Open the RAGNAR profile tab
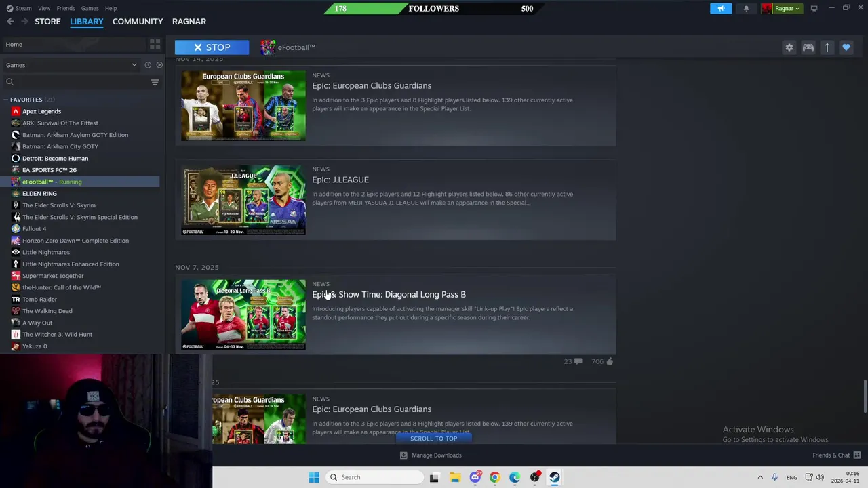868x488 pixels. [189, 22]
